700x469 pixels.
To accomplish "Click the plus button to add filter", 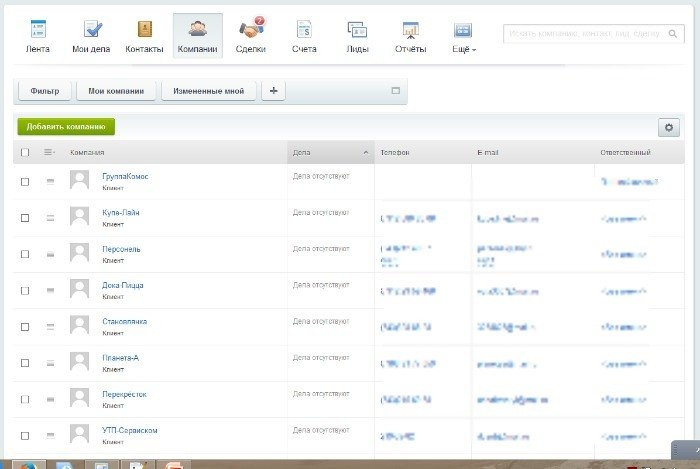I will [x=273, y=91].
